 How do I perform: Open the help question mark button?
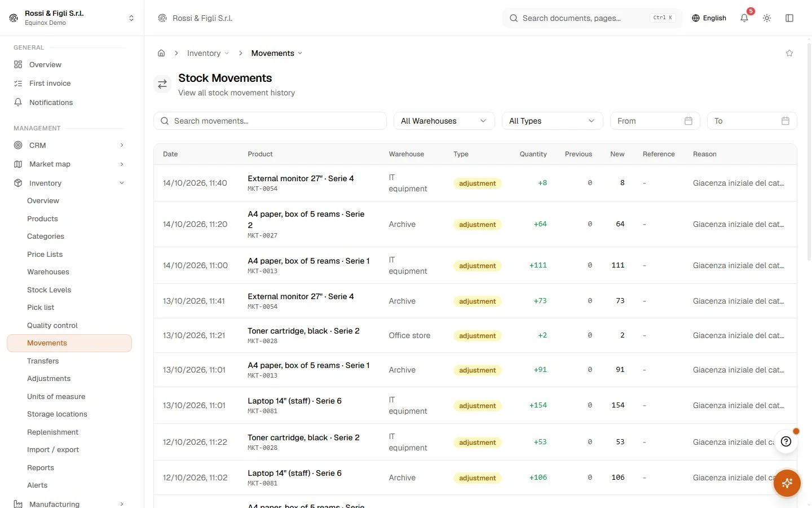click(x=786, y=441)
